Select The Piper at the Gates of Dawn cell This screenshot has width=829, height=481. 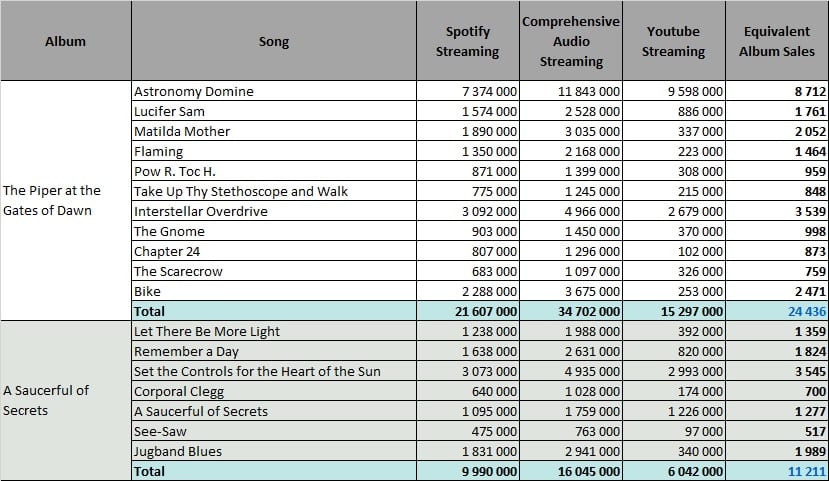click(66, 200)
